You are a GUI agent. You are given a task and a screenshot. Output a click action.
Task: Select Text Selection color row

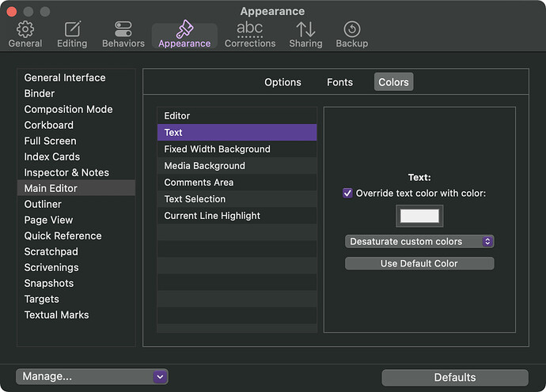pos(237,199)
